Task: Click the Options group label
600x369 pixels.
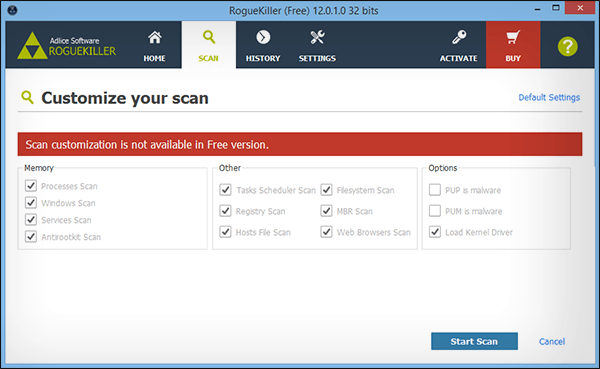Action: 443,168
